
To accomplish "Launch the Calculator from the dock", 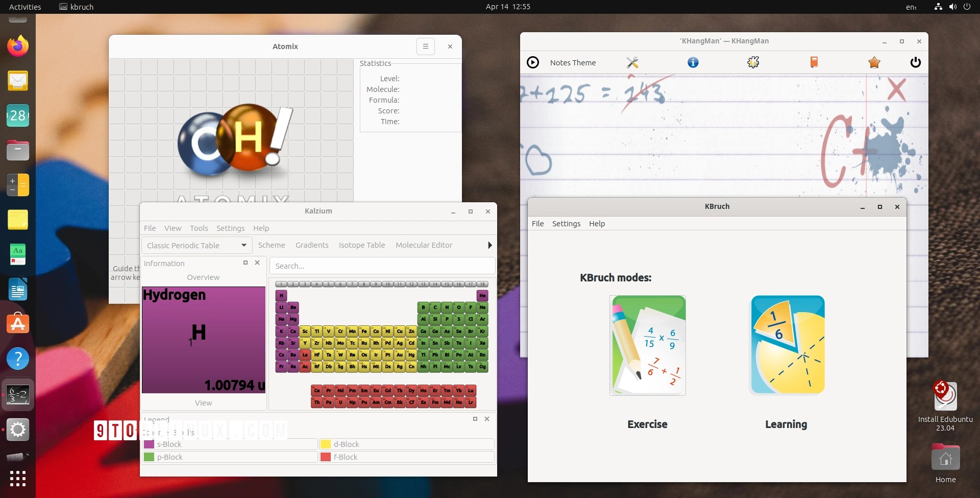I will 18,185.
